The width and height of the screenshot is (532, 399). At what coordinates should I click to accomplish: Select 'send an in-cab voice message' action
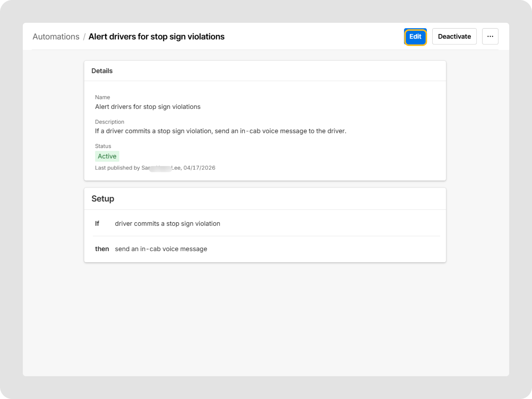pyautogui.click(x=161, y=249)
